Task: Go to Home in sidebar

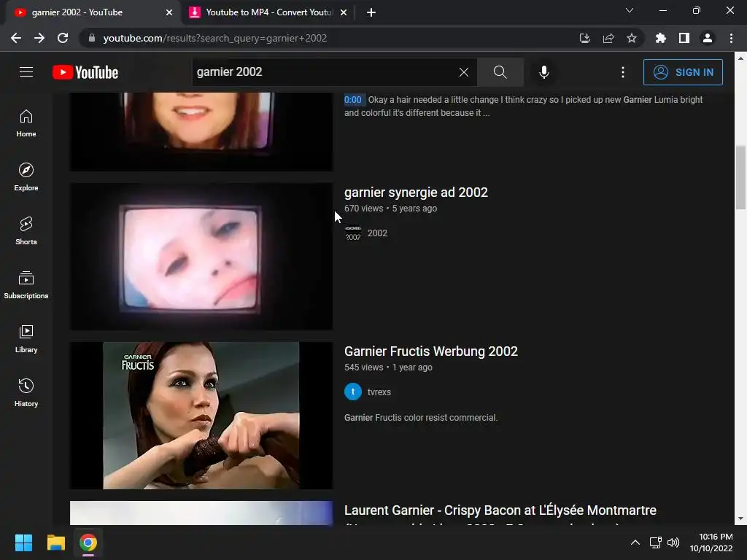Action: 26,122
